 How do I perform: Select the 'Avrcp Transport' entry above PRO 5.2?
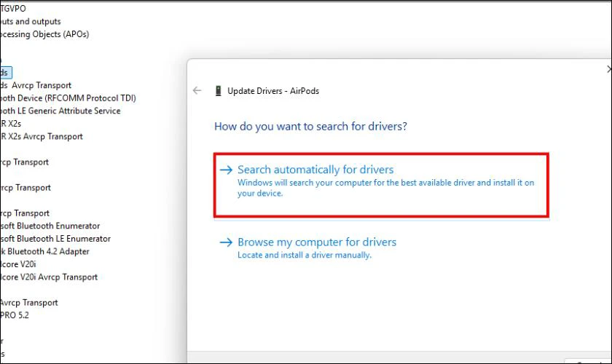click(x=29, y=303)
